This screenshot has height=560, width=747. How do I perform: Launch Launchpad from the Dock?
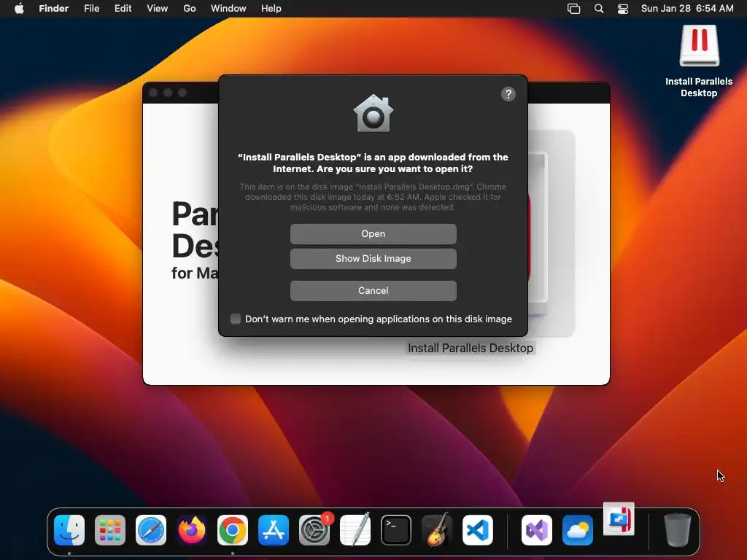pyautogui.click(x=110, y=530)
